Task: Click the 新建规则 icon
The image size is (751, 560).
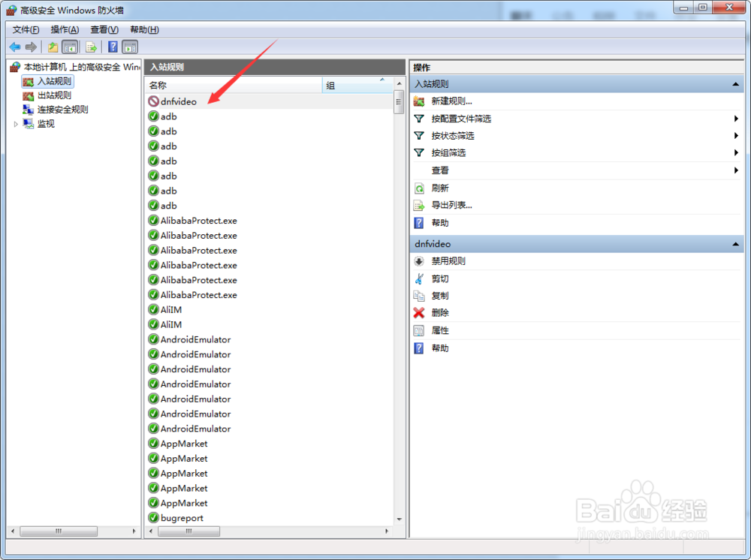Action: click(419, 101)
